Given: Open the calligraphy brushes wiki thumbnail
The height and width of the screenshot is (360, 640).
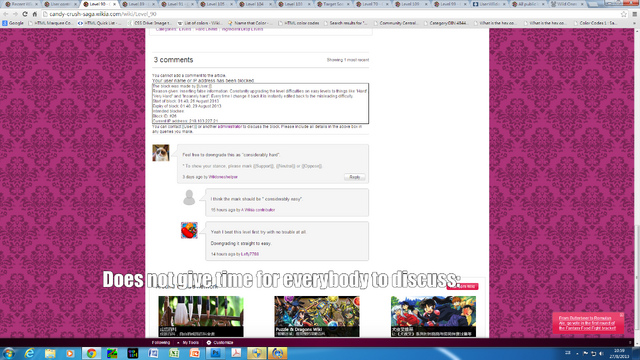Looking at the screenshot, I should click(x=201, y=316).
